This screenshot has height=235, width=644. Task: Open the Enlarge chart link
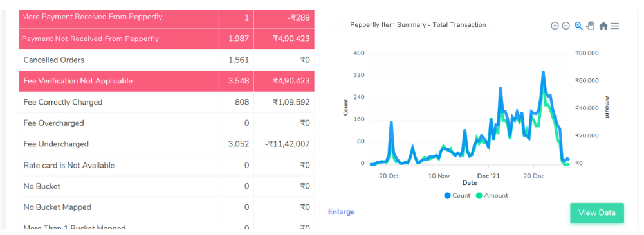[x=342, y=212]
